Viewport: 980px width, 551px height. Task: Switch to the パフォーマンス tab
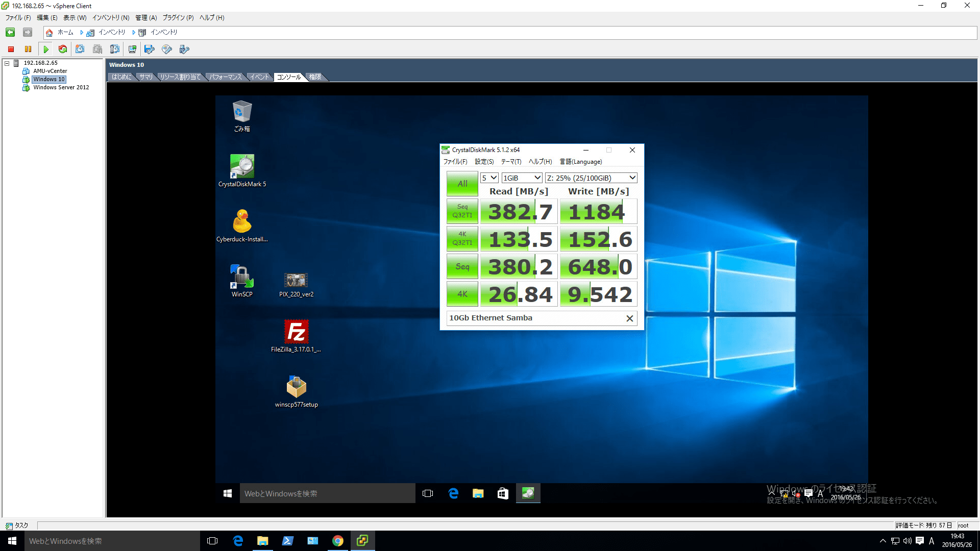point(226,77)
